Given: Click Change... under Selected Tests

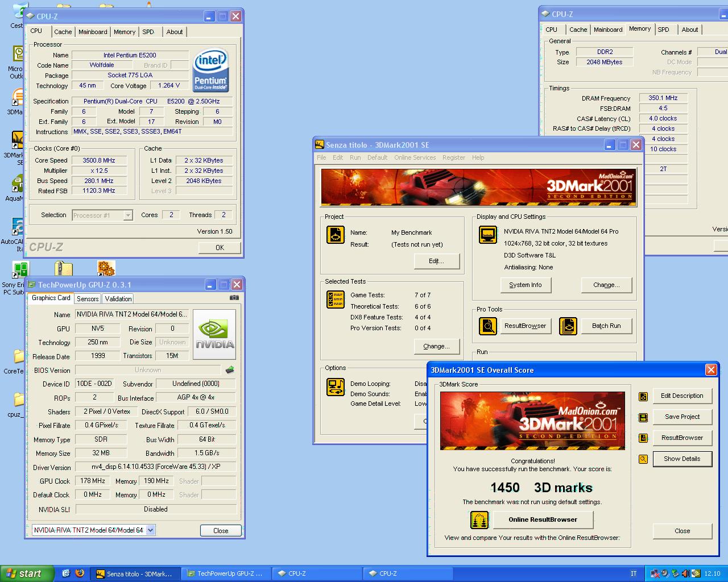Looking at the screenshot, I should coord(436,346).
